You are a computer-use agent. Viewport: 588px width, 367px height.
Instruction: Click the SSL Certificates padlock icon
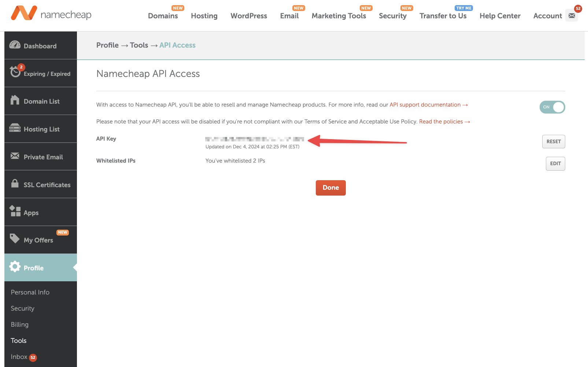tap(15, 184)
